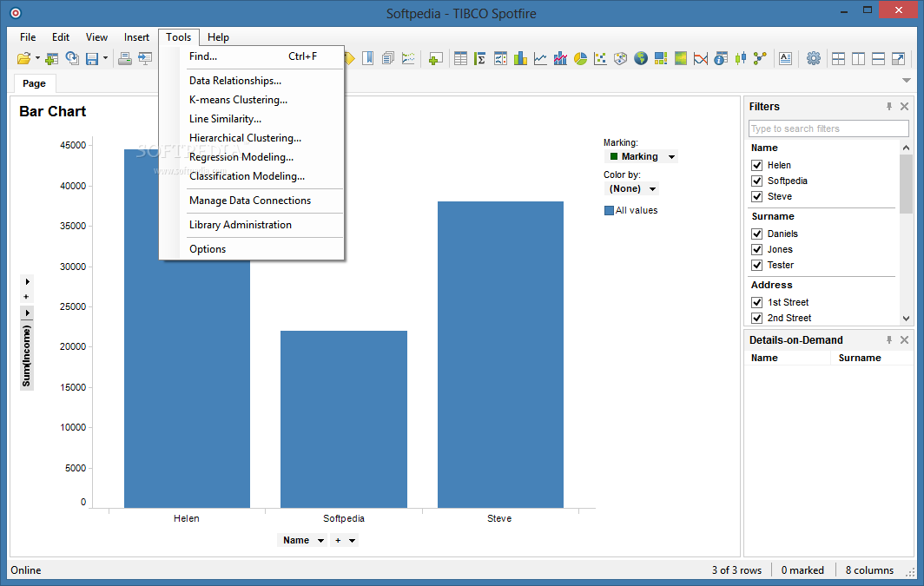
Task: Insert a Cross Table visualization
Action: 480,58
